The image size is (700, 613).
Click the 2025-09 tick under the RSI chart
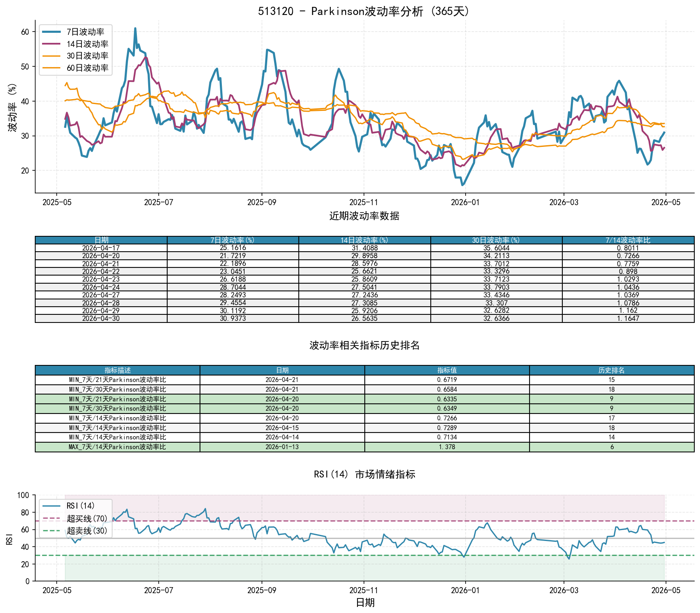click(x=262, y=590)
